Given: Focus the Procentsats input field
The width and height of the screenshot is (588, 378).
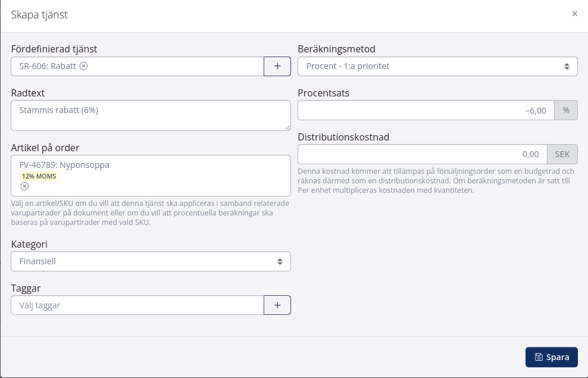Looking at the screenshot, I should point(426,110).
